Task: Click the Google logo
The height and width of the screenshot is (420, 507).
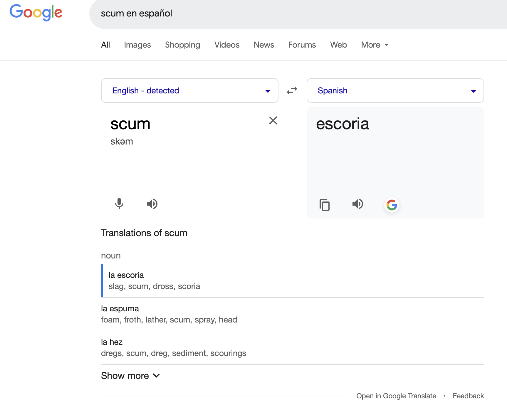Action: point(36,13)
